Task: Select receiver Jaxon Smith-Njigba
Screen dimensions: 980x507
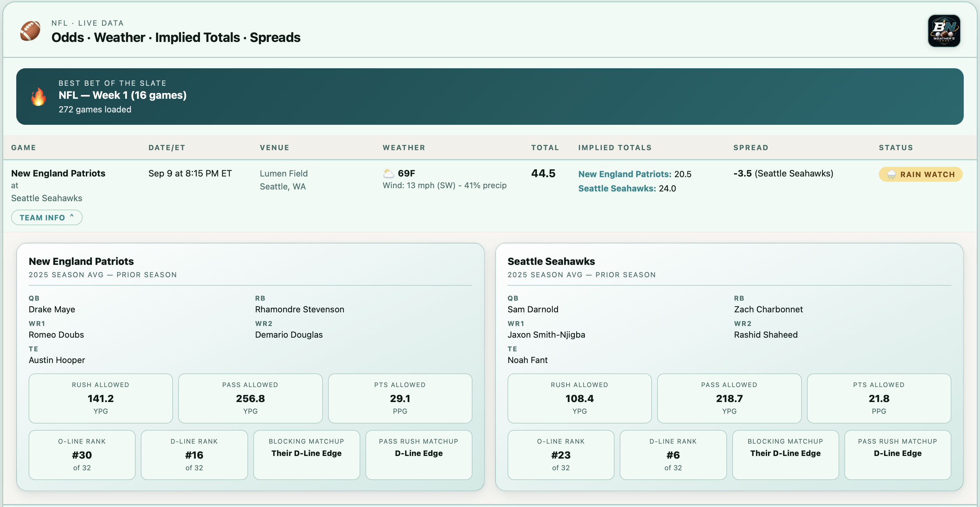Action: coord(546,335)
